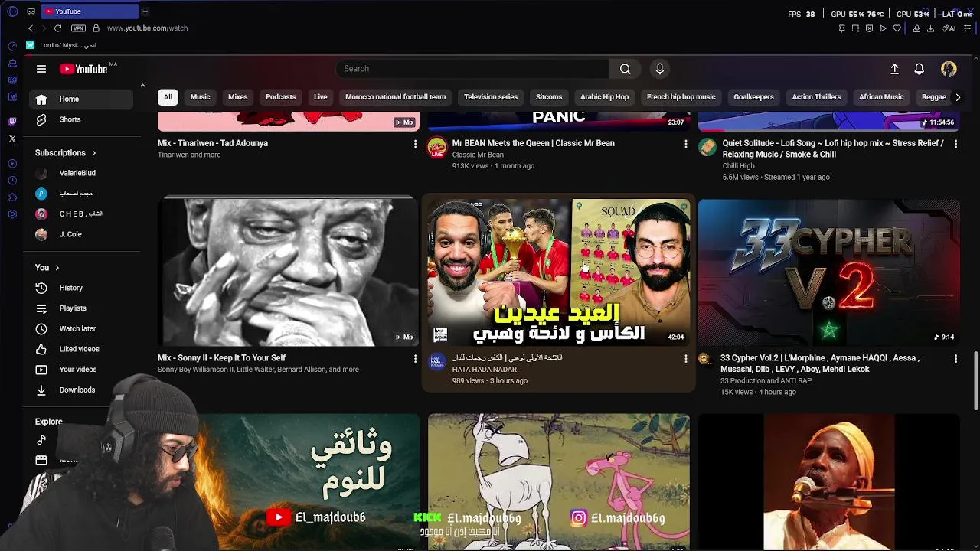Open the upload/create icon in the header
980x551 pixels.
pyautogui.click(x=894, y=69)
